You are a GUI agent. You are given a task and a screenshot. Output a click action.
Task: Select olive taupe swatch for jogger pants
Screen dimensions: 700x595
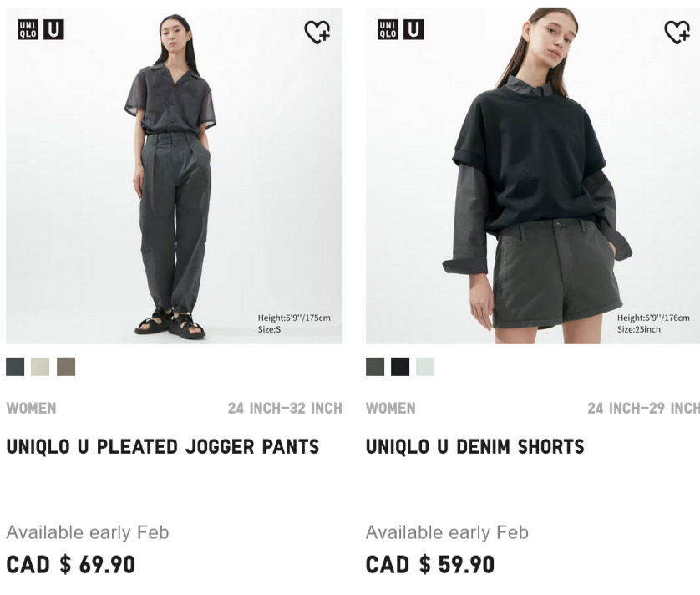(66, 367)
